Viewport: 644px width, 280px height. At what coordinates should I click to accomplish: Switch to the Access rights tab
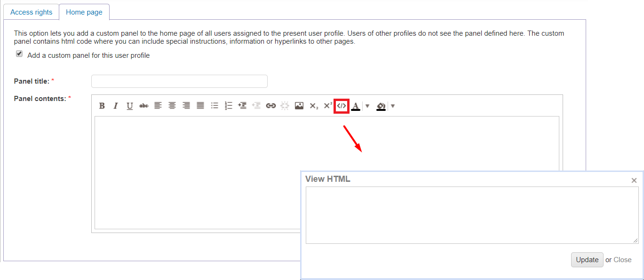(x=31, y=12)
